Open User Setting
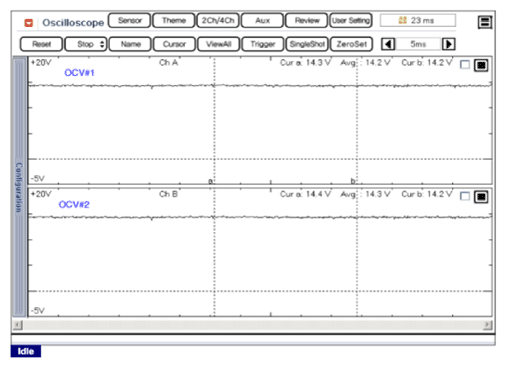This screenshot has height=367, width=506. point(351,21)
